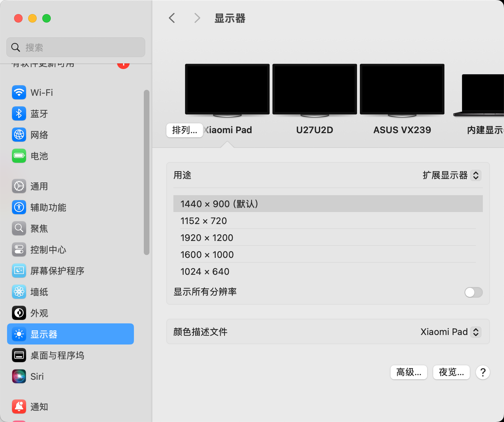Viewport: 504px width, 422px height.
Task: Click the Battery (电池) icon
Action: point(19,156)
